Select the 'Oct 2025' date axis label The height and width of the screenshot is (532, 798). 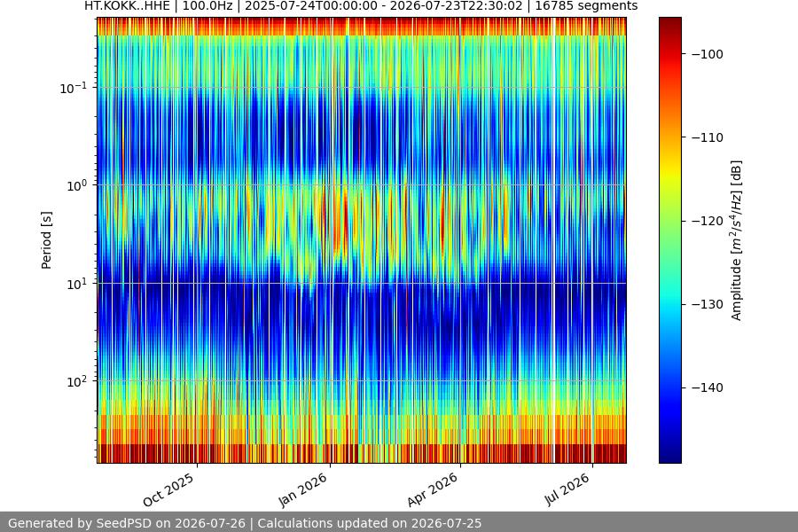click(x=168, y=489)
